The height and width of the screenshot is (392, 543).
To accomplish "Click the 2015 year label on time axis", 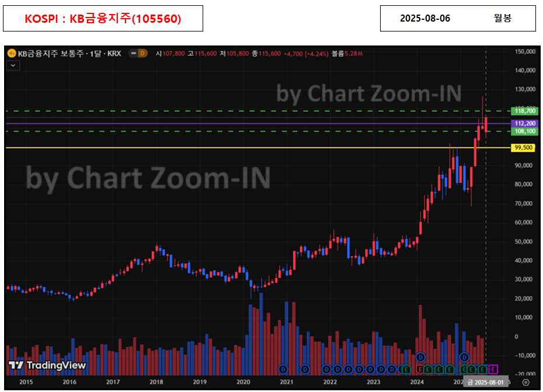I will (x=26, y=382).
